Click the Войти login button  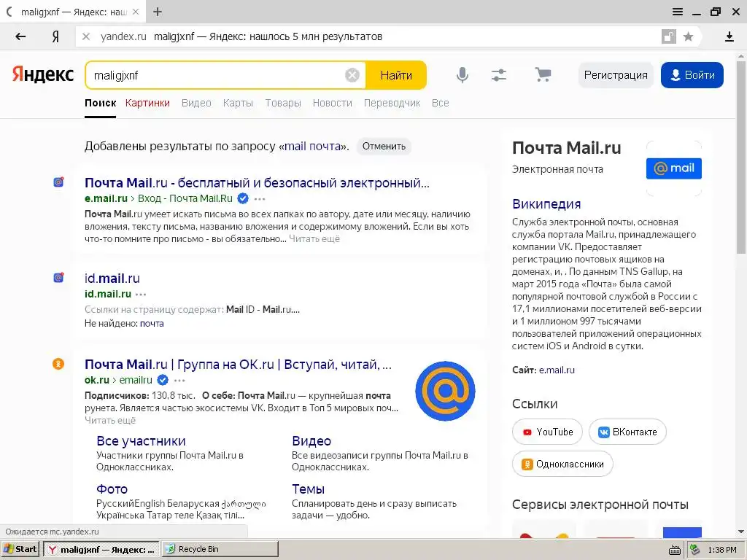pyautogui.click(x=692, y=75)
